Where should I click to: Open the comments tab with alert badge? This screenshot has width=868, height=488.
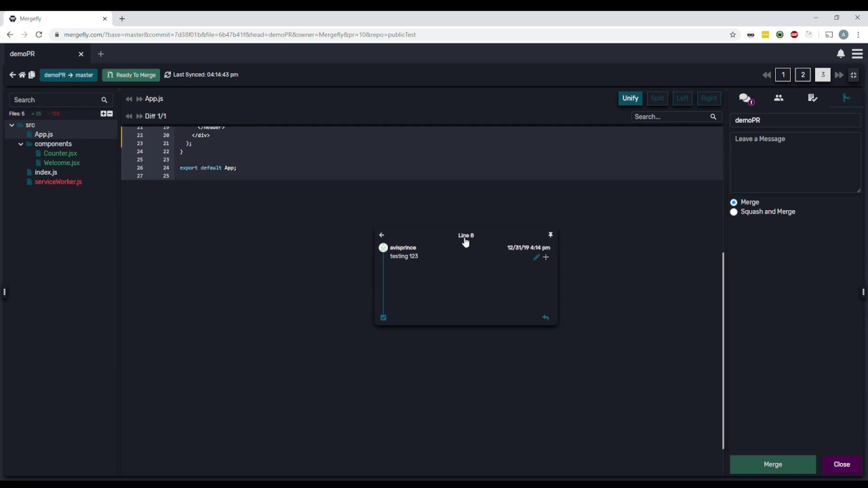tap(745, 99)
